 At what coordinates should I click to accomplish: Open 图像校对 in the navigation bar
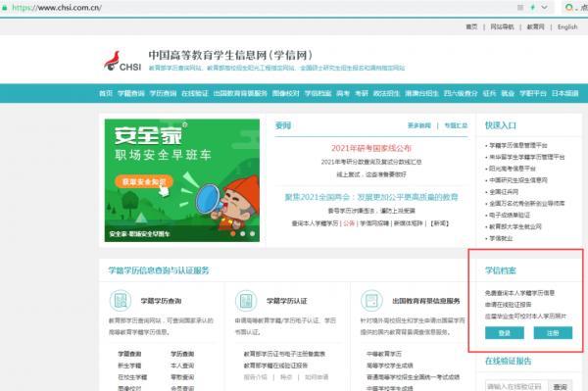(286, 93)
